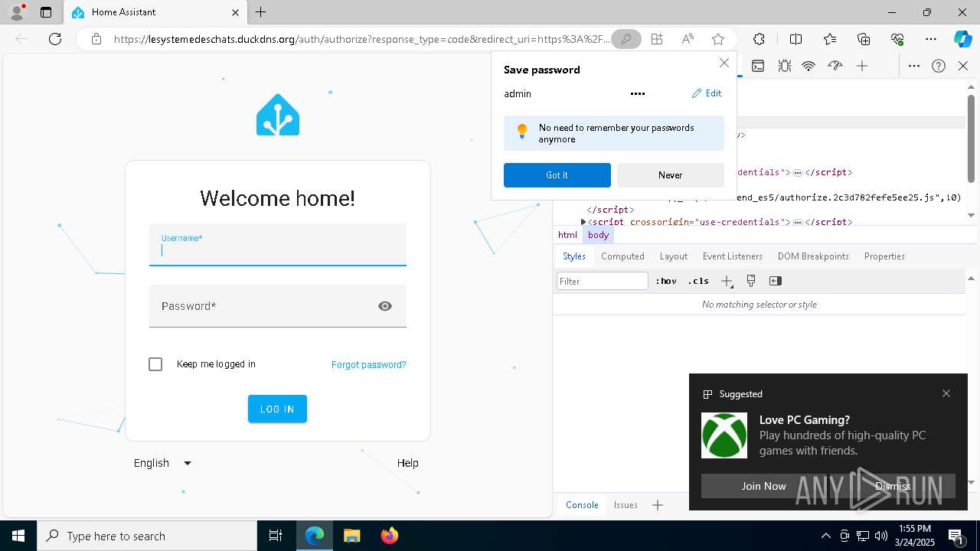
Task: Focus the Password input field
Action: coord(278,306)
